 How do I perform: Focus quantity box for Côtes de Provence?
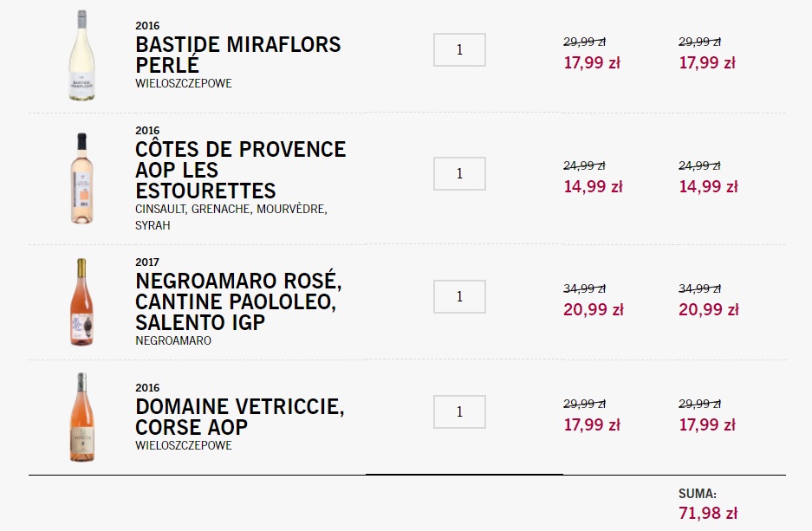pyautogui.click(x=459, y=173)
